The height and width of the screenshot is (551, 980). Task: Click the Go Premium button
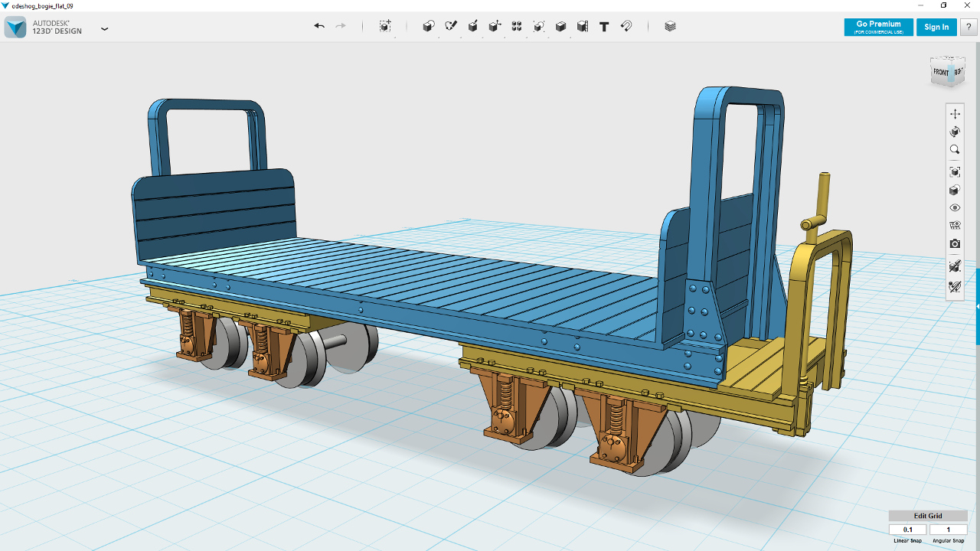(x=878, y=27)
